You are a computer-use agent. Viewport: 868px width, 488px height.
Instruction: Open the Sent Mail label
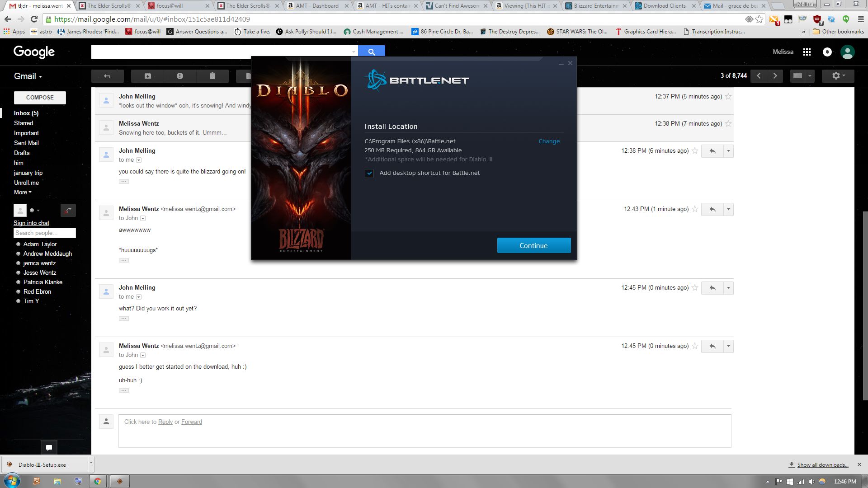26,143
